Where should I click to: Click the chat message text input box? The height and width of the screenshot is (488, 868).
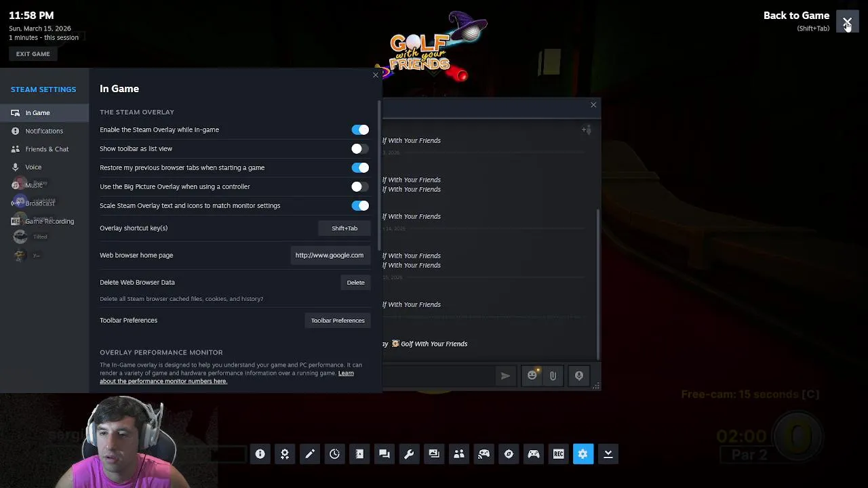[439, 375]
